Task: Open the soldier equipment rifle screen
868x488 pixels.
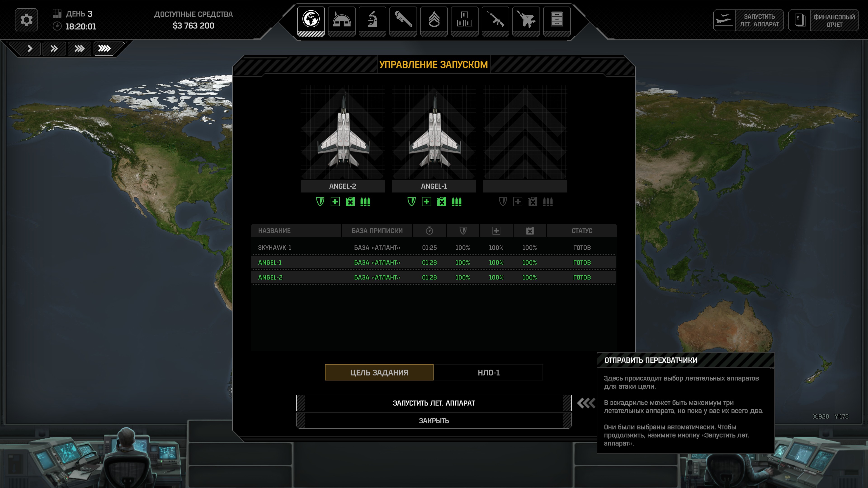Action: (x=495, y=19)
